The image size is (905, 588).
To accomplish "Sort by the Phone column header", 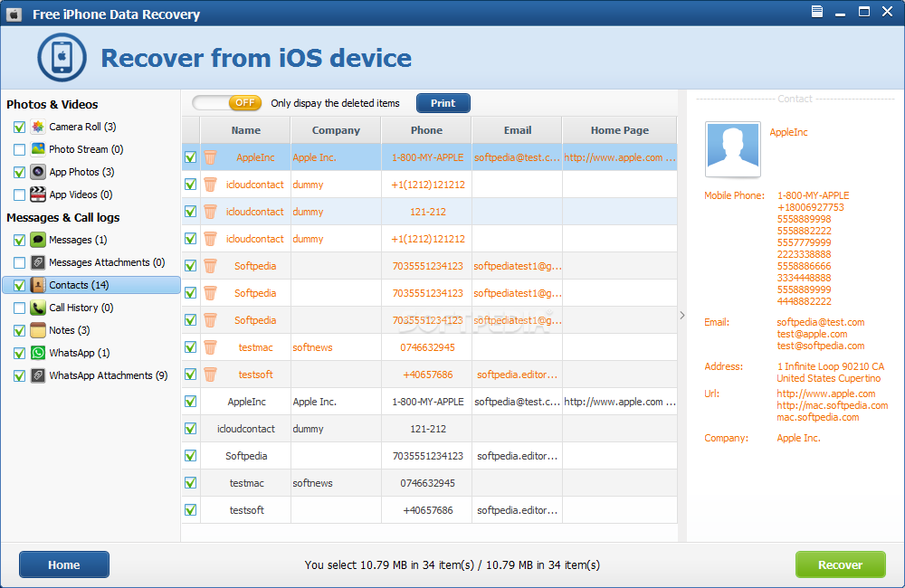I will click(426, 130).
